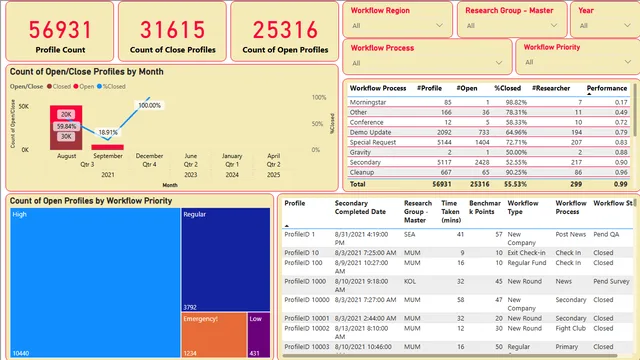The width and height of the screenshot is (640, 360).
Task: Sort by %Closed column header
Action: tap(507, 88)
